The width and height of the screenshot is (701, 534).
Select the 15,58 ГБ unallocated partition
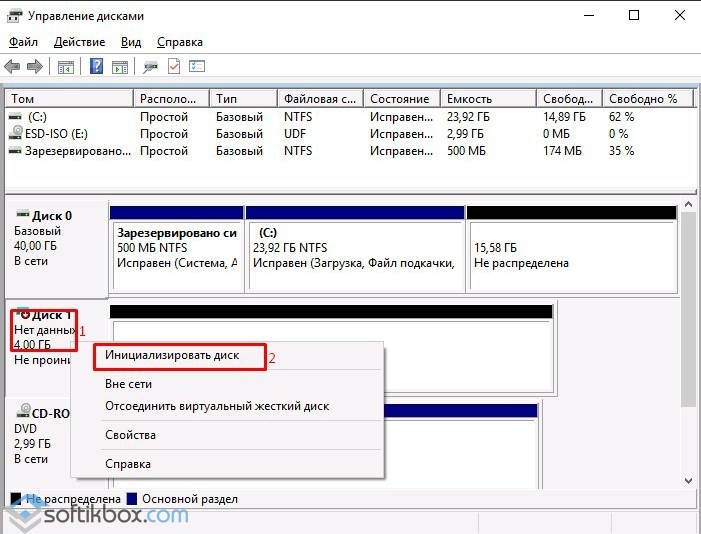[570, 255]
